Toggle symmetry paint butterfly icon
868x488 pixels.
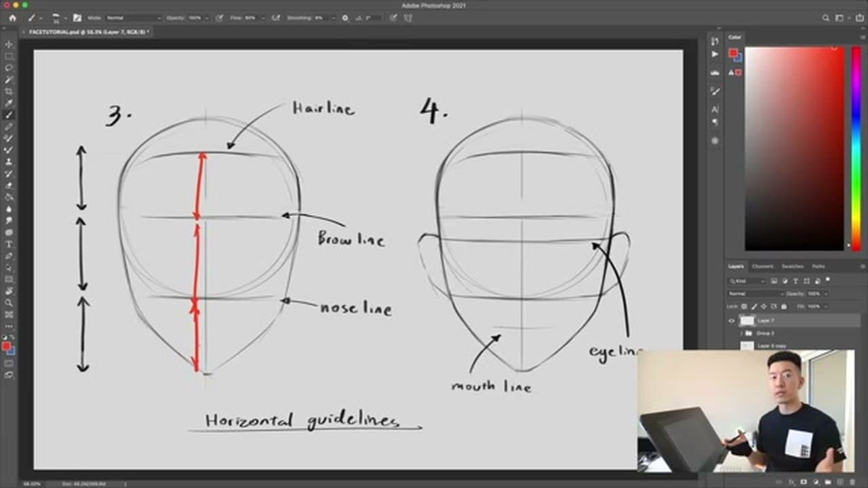(408, 17)
